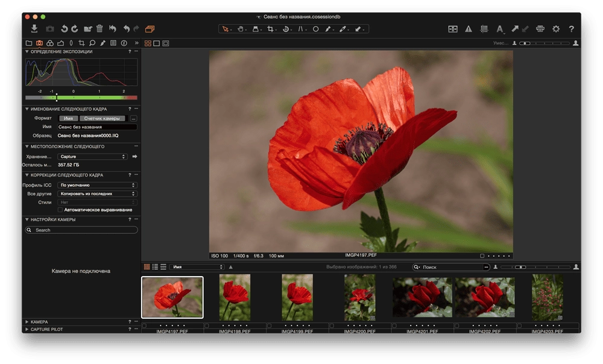Screen dimensions: 603x364
Task: Click the trash delete icon
Action: tap(99, 28)
